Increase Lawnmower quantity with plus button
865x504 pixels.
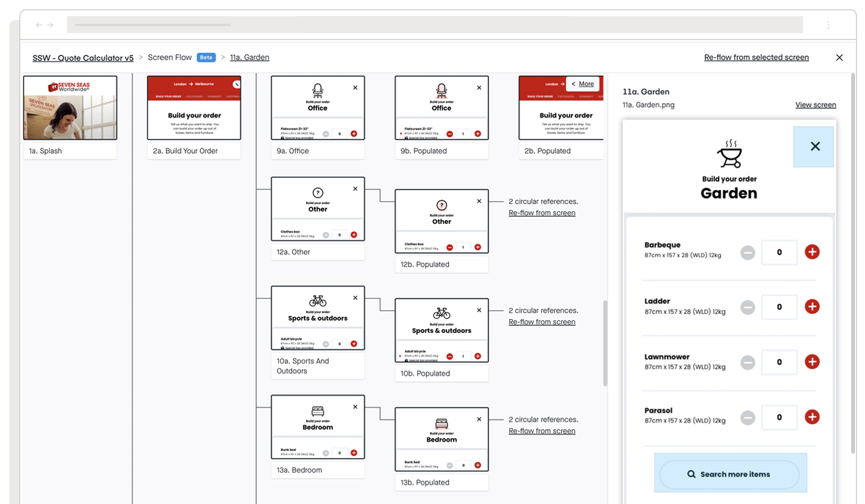812,362
